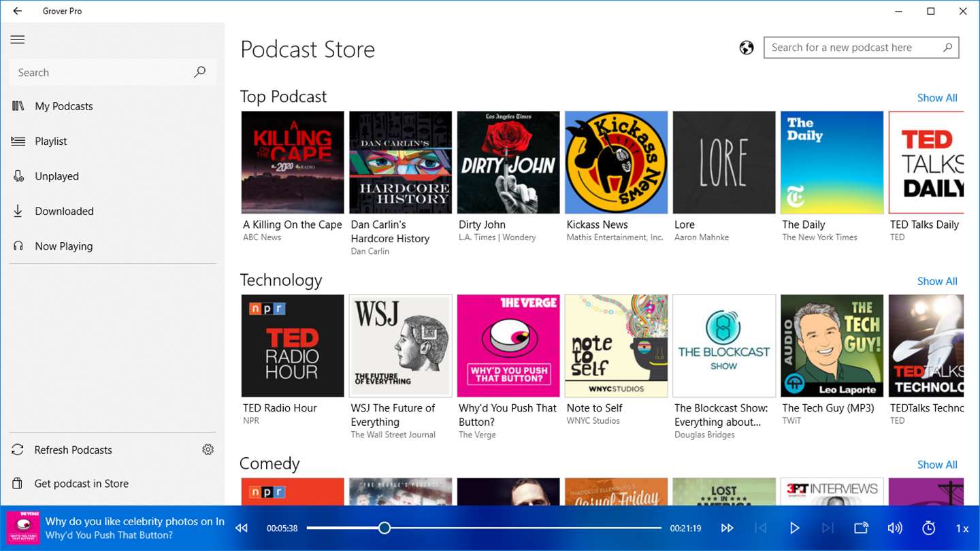The height and width of the screenshot is (551, 980).
Task: Click the sidebar search magnifier icon
Action: (x=199, y=72)
